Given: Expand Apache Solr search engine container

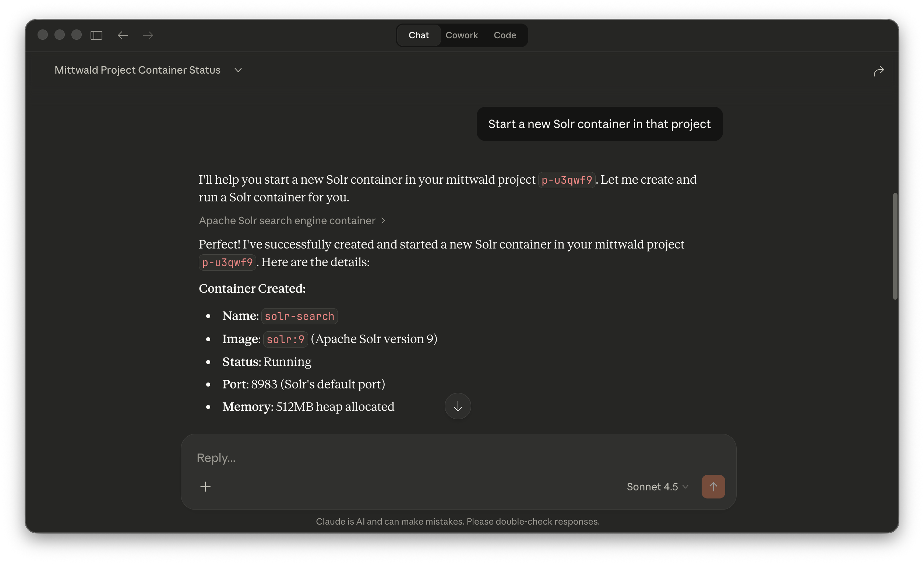Looking at the screenshot, I should pos(292,221).
